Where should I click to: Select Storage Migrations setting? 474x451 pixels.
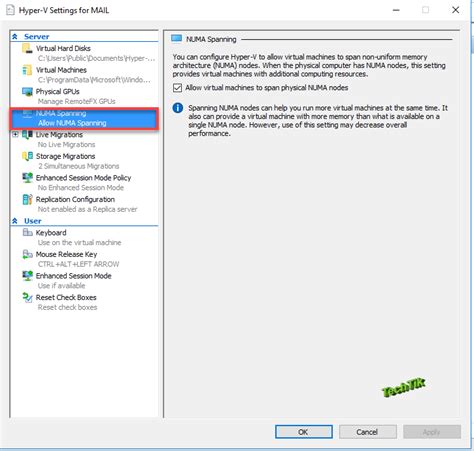65,156
